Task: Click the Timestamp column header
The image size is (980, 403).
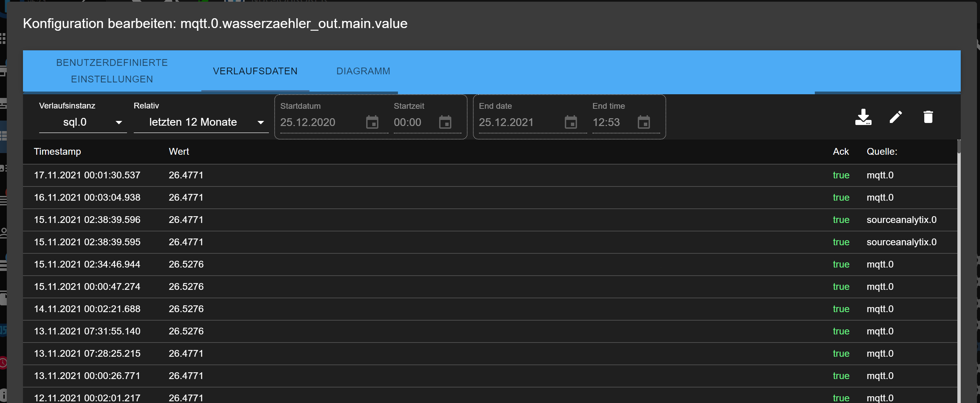Action: tap(57, 151)
